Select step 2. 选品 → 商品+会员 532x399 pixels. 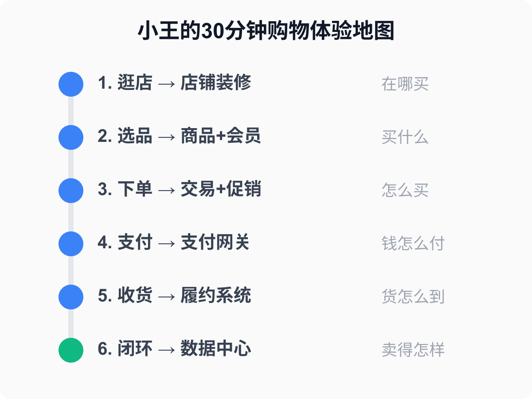(x=179, y=137)
